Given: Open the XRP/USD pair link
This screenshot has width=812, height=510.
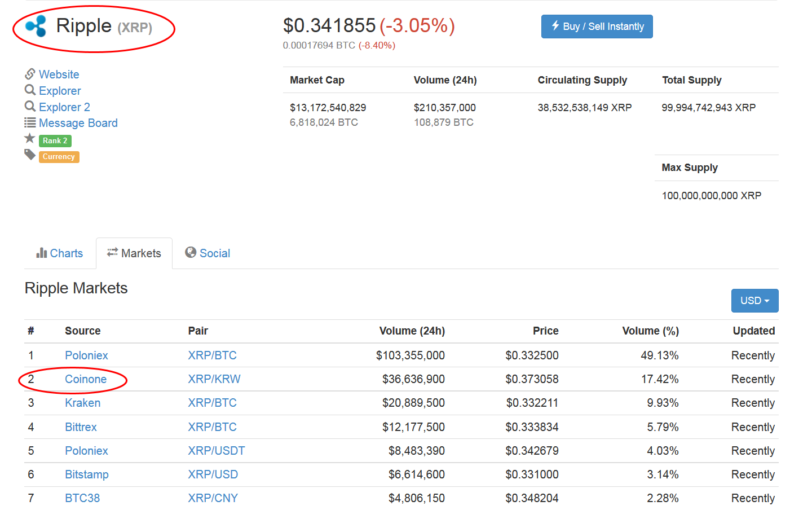Looking at the screenshot, I should coord(213,474).
